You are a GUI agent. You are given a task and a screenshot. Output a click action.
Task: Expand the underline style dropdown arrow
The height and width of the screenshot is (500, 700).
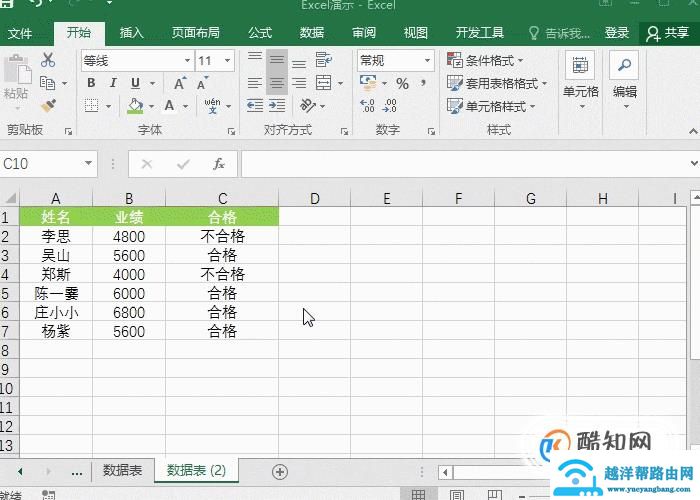point(153,83)
